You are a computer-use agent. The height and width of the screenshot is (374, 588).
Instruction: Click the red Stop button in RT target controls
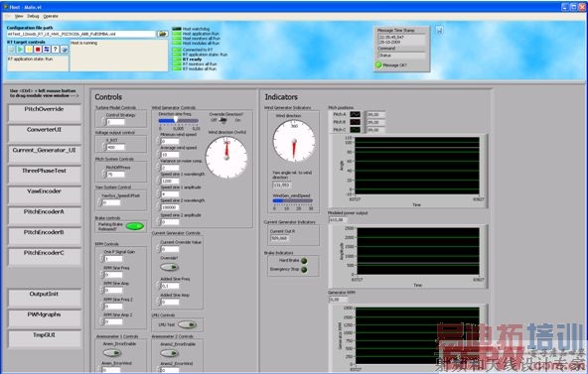(x=38, y=50)
